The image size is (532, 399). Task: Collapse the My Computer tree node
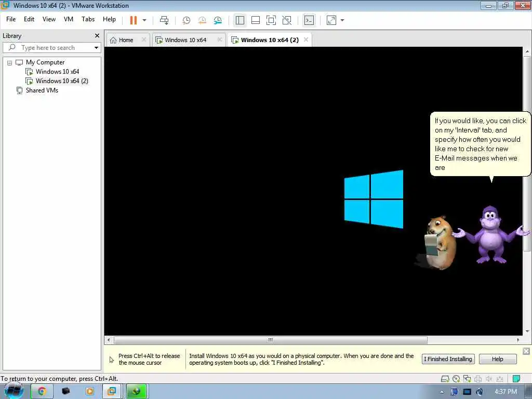tap(9, 63)
